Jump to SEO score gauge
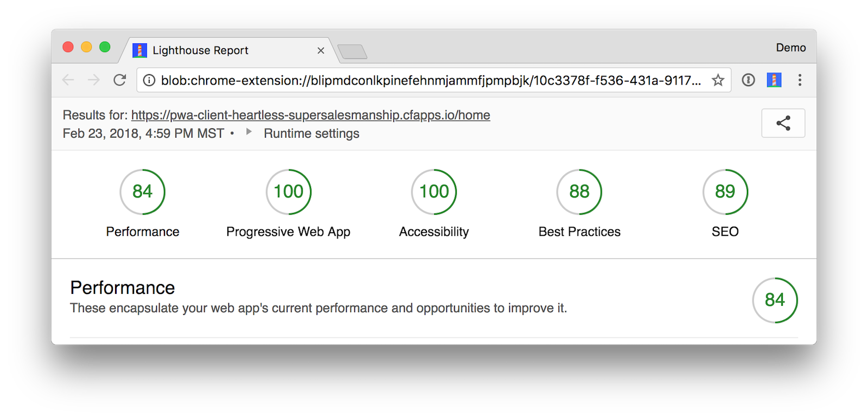Viewport: 868px width, 418px height. tap(725, 192)
